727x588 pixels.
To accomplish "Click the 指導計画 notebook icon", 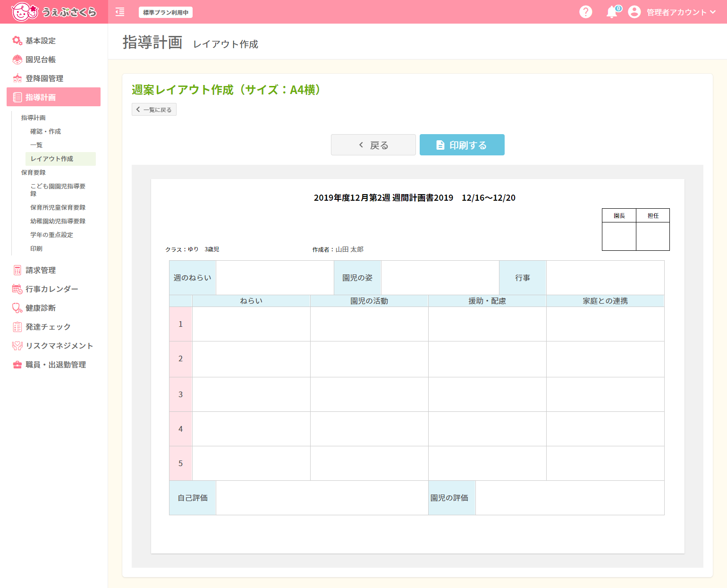I will [17, 97].
